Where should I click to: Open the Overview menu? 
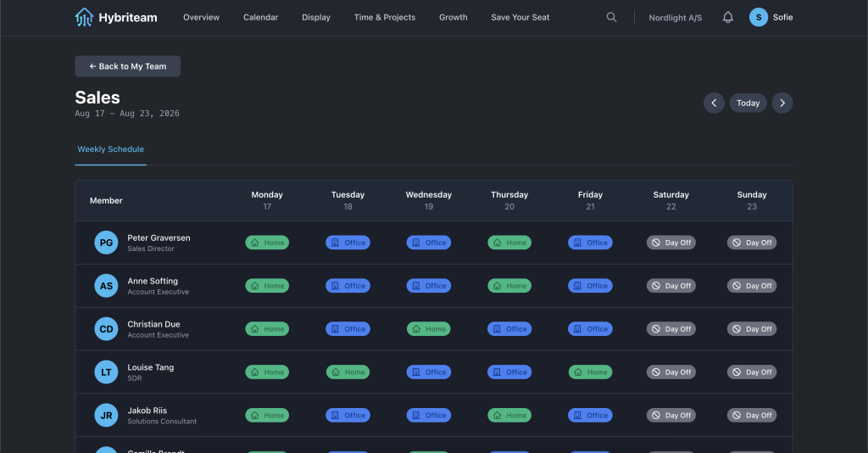[202, 17]
